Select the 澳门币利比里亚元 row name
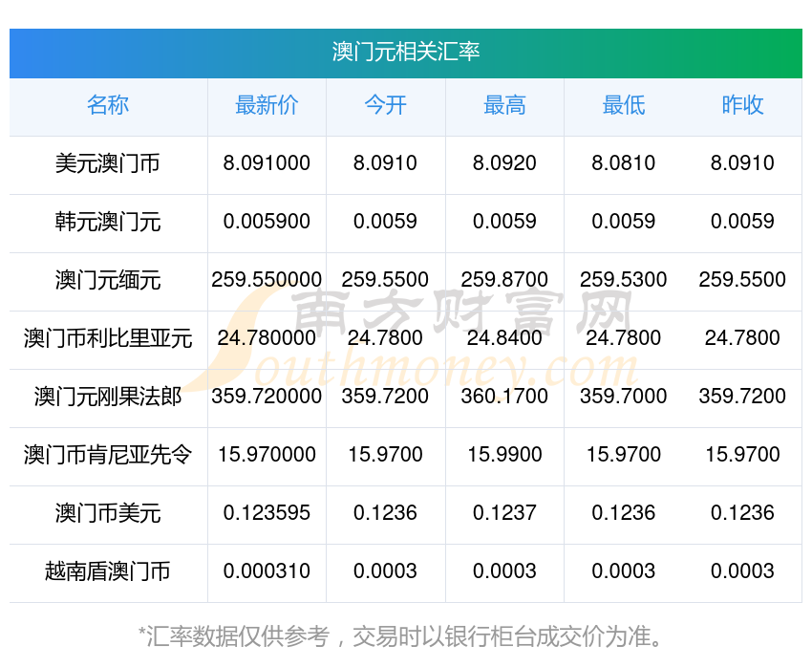Screen dimensions: 812x667 click(108, 339)
